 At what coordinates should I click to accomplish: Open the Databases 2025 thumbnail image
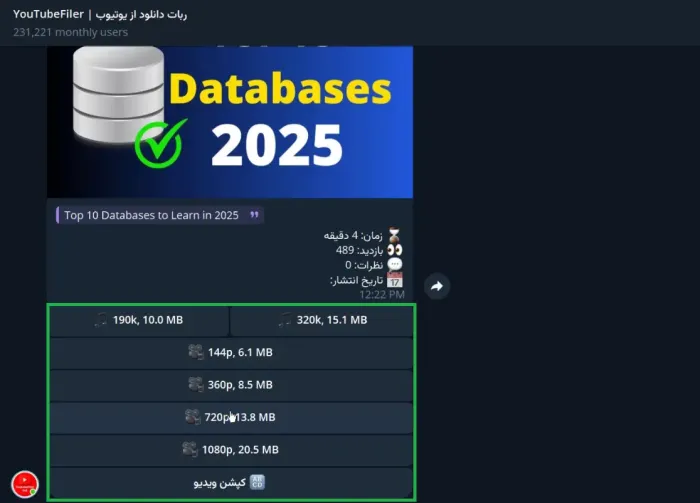pyautogui.click(x=230, y=122)
